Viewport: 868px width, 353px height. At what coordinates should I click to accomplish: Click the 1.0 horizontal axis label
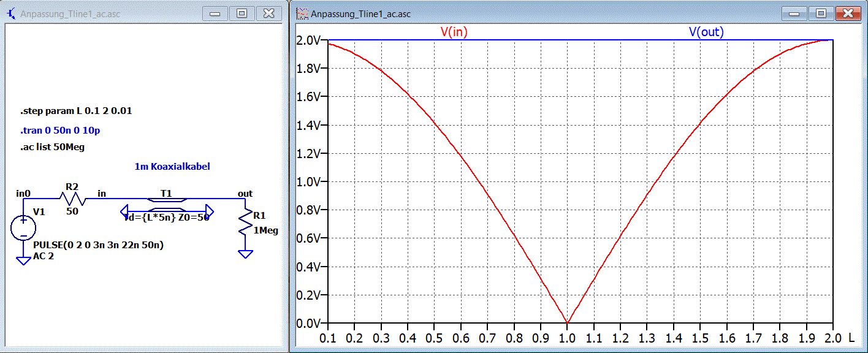click(567, 338)
